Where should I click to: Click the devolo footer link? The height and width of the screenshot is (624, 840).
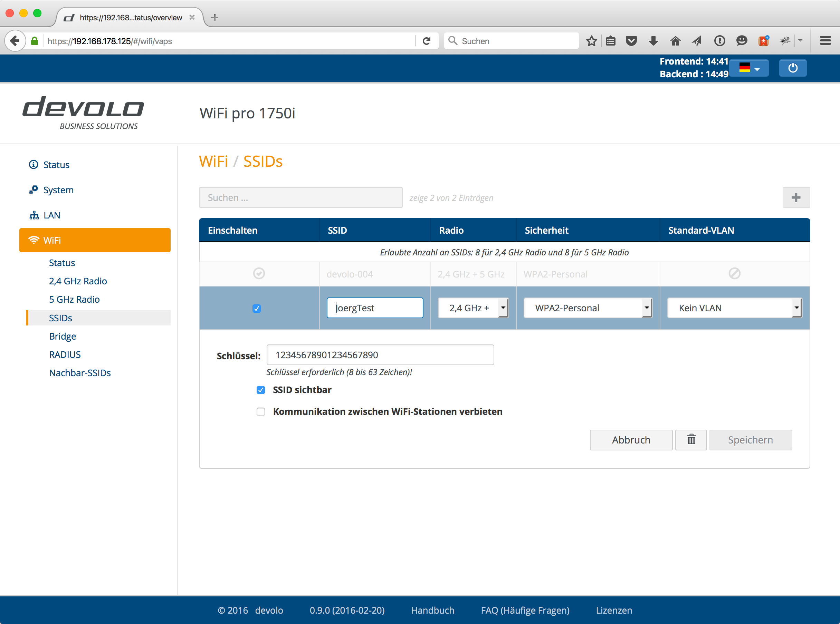(x=269, y=610)
